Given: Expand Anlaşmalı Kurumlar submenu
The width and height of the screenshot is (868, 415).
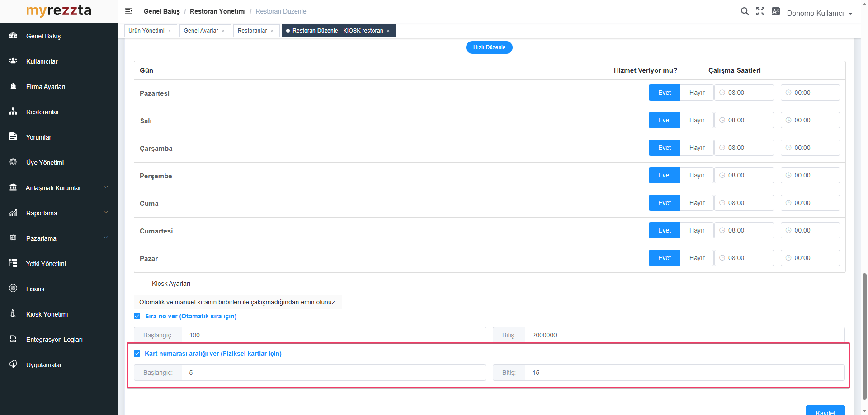Looking at the screenshot, I should [53, 188].
